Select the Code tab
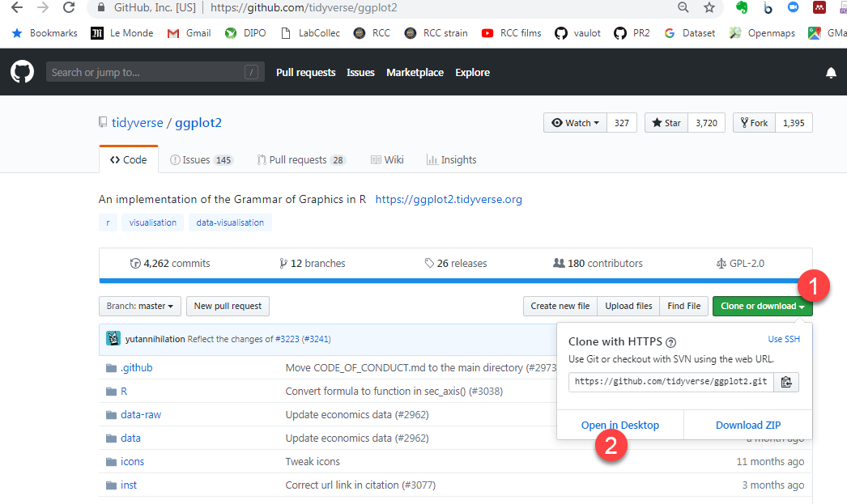This screenshot has width=847, height=504. pyautogui.click(x=129, y=159)
